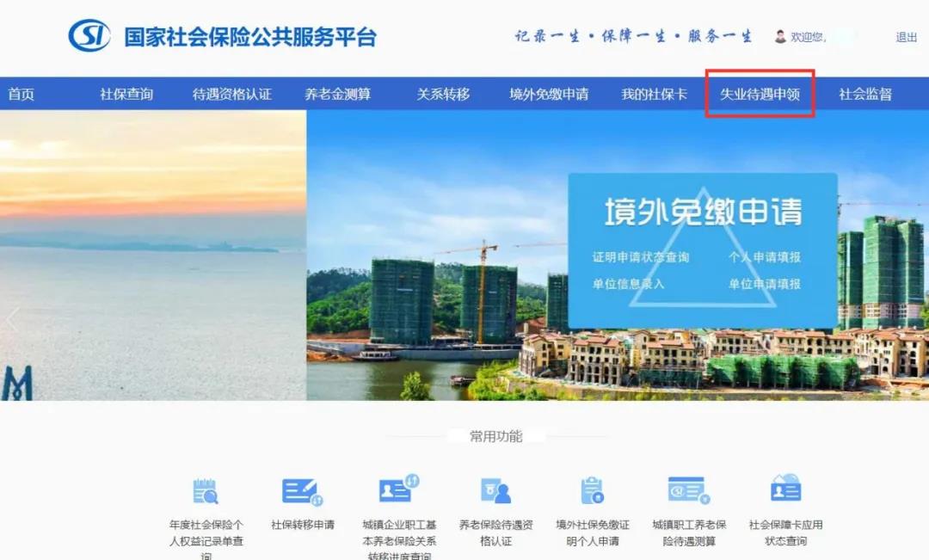Viewport: 929px width, 560px height.
Task: Open the 城镇职工养老保险待遇测算 icon
Action: coord(688,490)
